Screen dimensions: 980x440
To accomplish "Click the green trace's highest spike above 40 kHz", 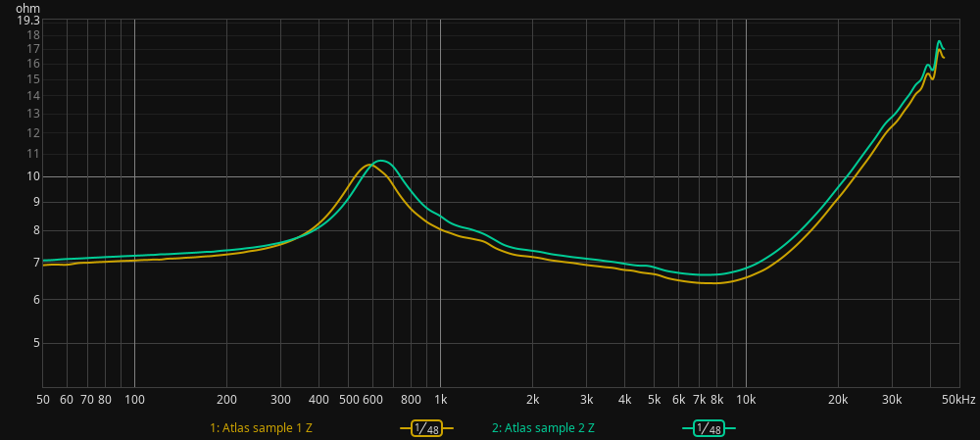I will click(939, 41).
